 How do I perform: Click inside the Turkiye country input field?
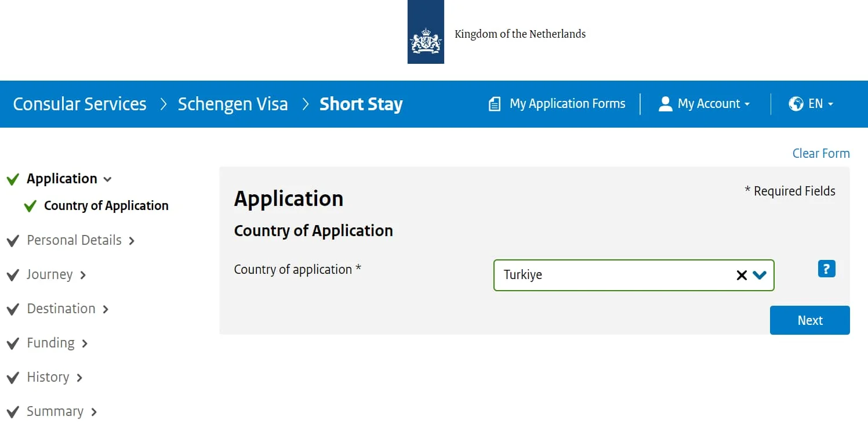pyautogui.click(x=609, y=275)
